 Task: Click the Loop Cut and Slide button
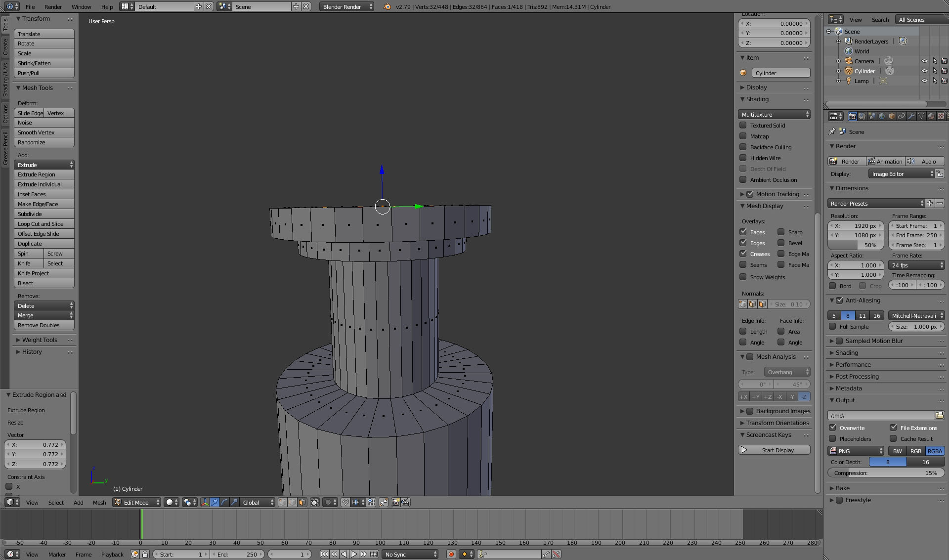(44, 224)
